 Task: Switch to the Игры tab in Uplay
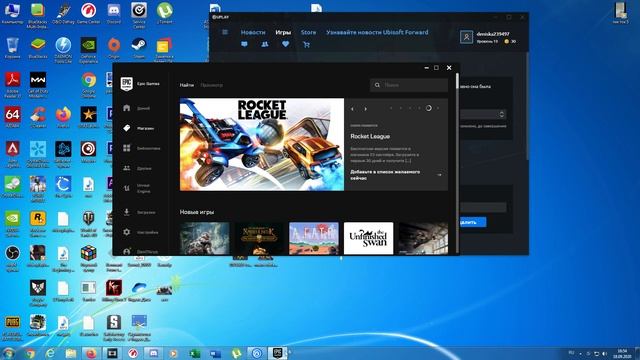(283, 32)
